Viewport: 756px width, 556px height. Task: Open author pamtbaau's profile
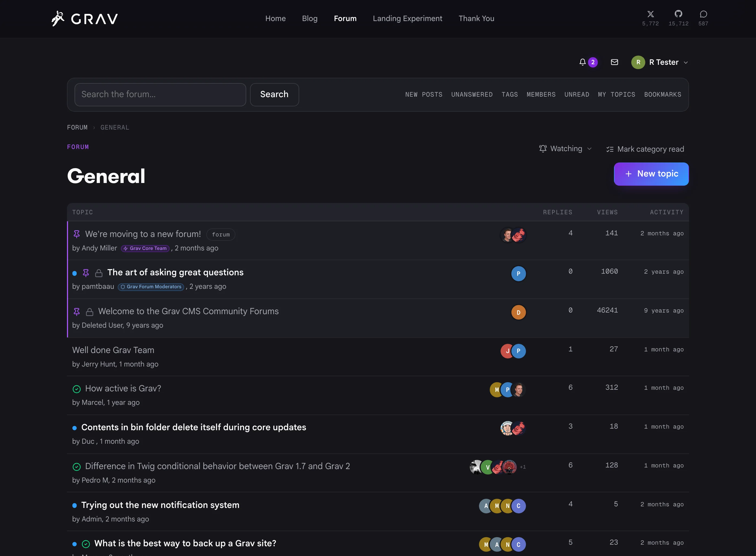click(98, 286)
